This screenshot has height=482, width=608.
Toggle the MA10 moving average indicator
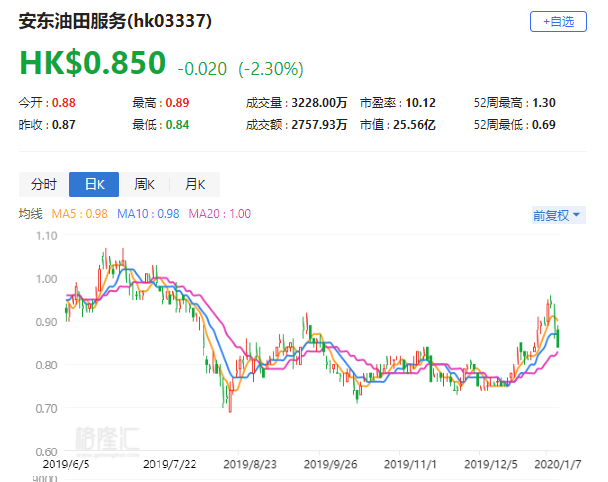pos(150,214)
